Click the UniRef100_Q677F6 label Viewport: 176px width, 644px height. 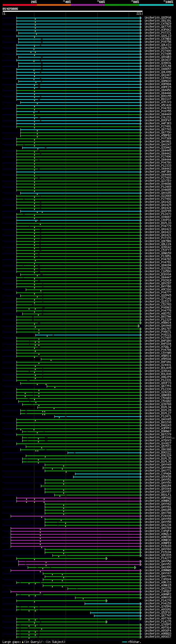pos(158,386)
